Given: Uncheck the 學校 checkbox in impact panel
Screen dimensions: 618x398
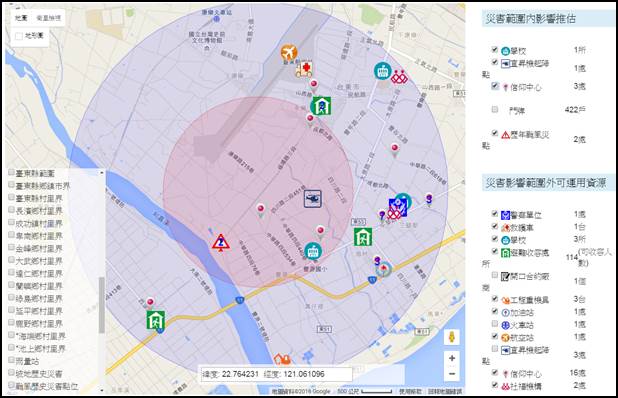Looking at the screenshot, I should click(x=495, y=50).
